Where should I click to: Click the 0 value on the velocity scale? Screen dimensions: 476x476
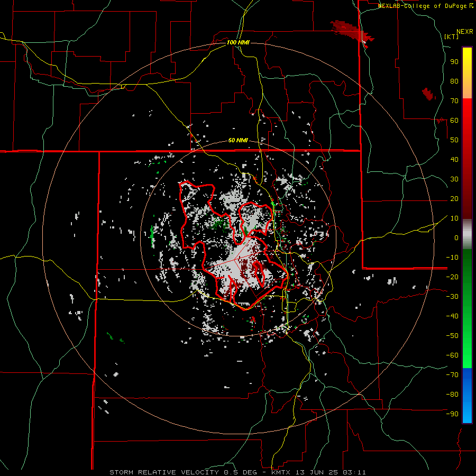[456, 237]
